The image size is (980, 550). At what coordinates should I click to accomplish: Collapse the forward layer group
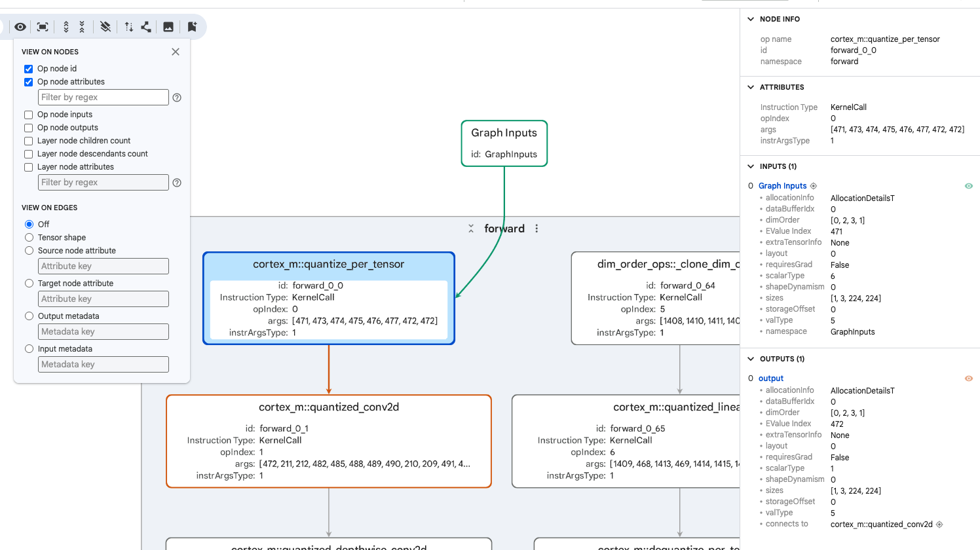click(x=471, y=229)
